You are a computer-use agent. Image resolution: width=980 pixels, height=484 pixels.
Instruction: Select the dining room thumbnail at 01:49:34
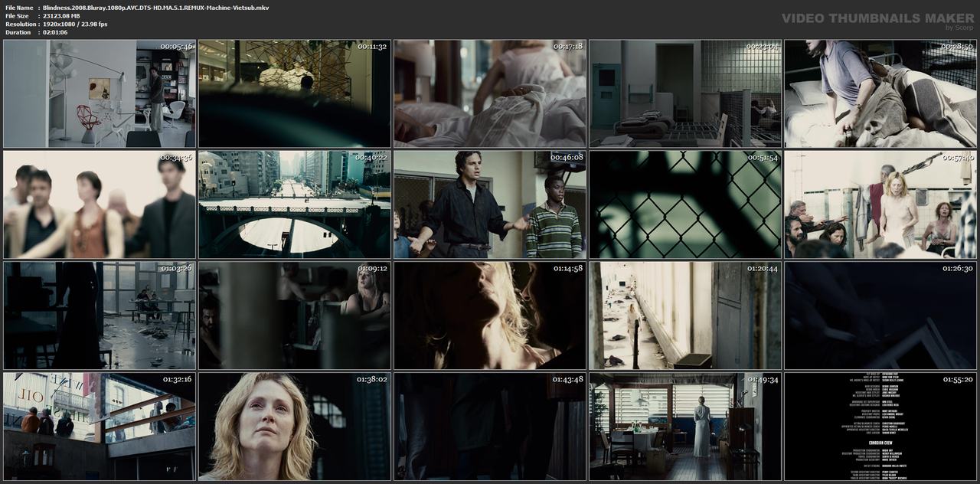tap(685, 427)
